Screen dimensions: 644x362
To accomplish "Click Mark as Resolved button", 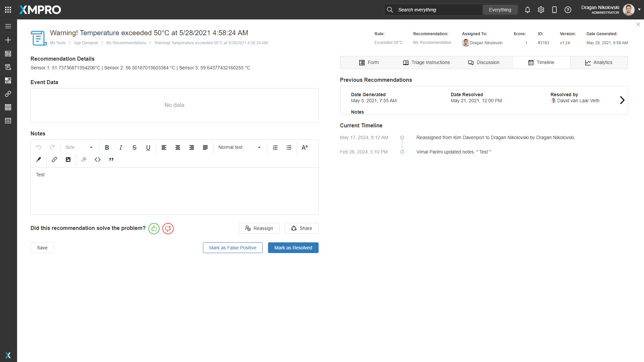I will pyautogui.click(x=293, y=248).
